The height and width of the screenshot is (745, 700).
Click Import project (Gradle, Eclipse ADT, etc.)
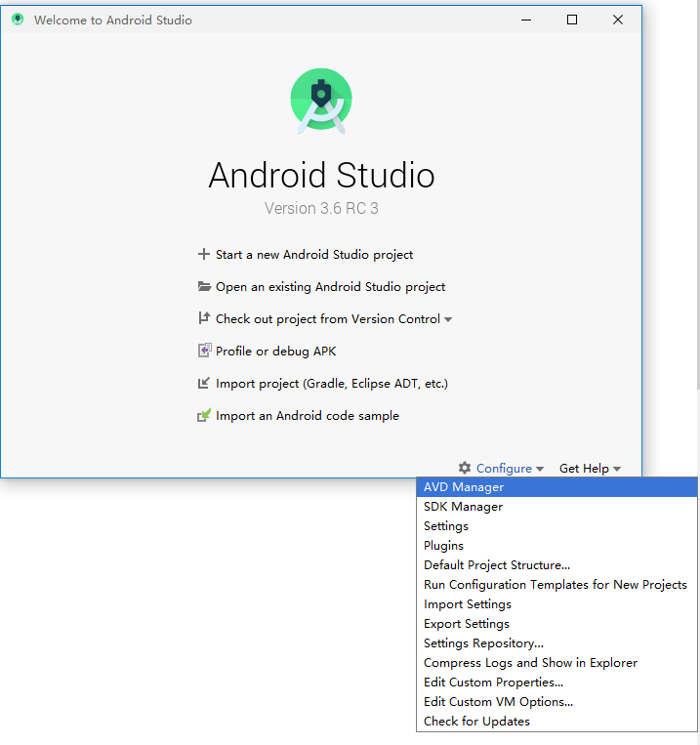coord(332,384)
